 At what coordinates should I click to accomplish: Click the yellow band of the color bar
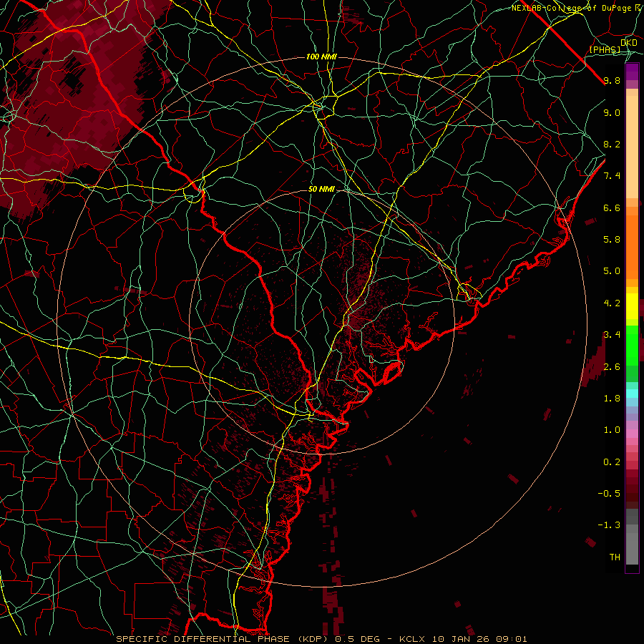(x=632, y=306)
